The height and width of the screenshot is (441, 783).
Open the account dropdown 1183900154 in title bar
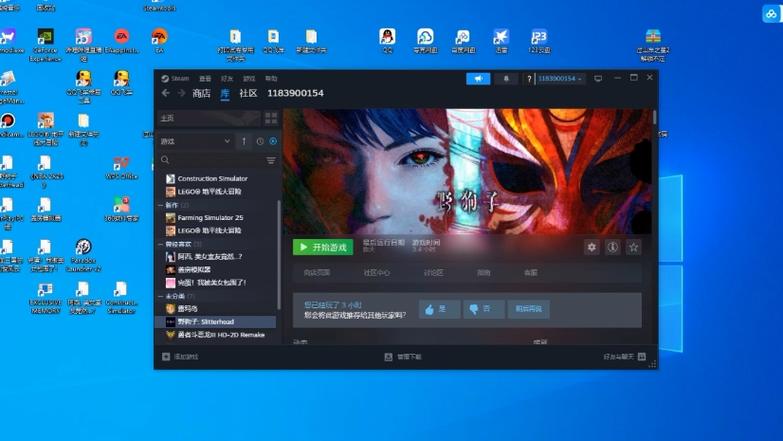pos(560,78)
